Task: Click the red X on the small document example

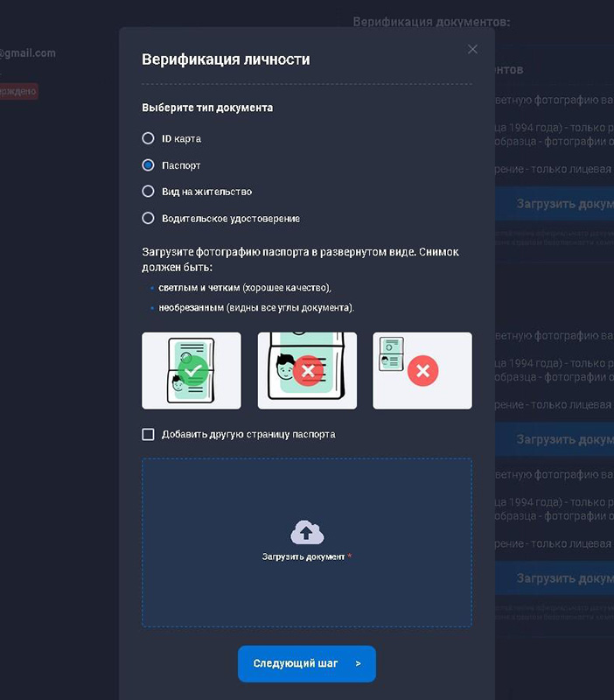Action: (422, 371)
